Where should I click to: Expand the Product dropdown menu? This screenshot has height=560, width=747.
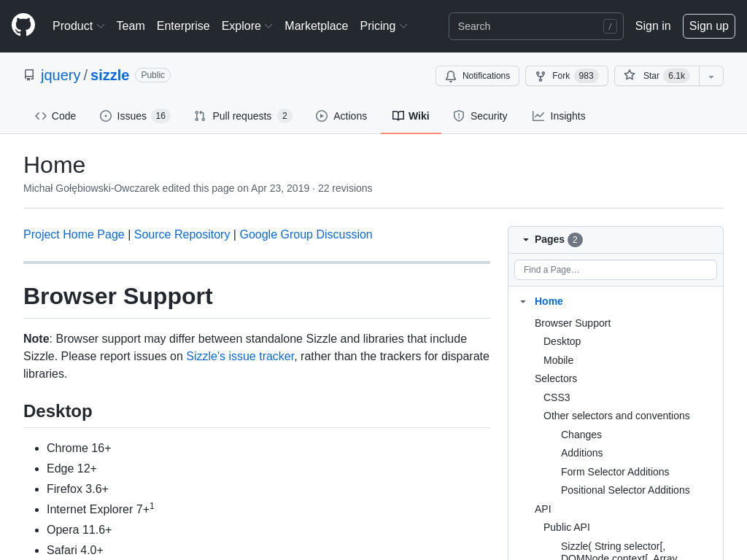(x=78, y=26)
